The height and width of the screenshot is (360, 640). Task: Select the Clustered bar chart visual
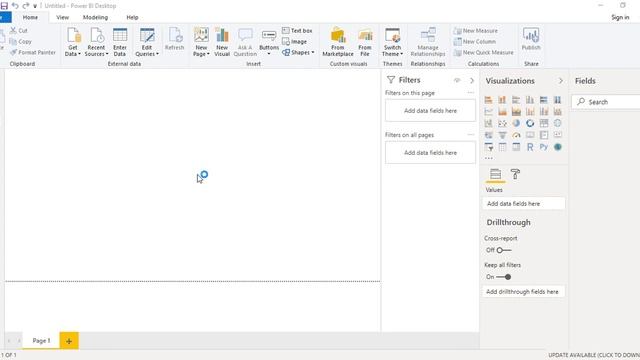(516, 100)
